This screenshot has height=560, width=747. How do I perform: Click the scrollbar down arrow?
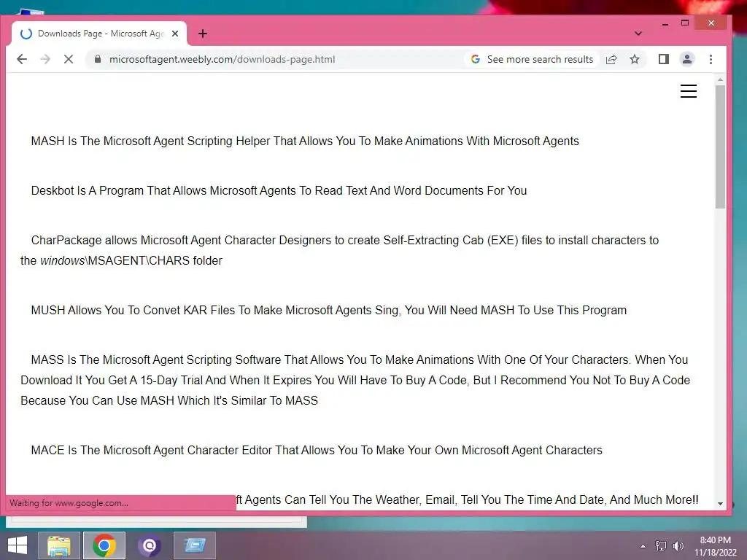click(x=720, y=503)
